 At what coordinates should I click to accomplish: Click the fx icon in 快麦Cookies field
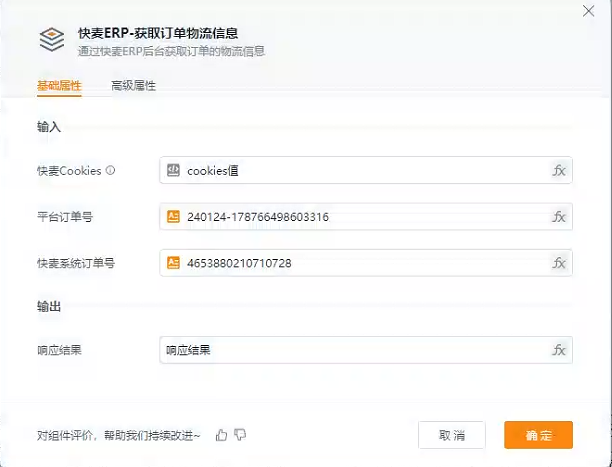(559, 170)
